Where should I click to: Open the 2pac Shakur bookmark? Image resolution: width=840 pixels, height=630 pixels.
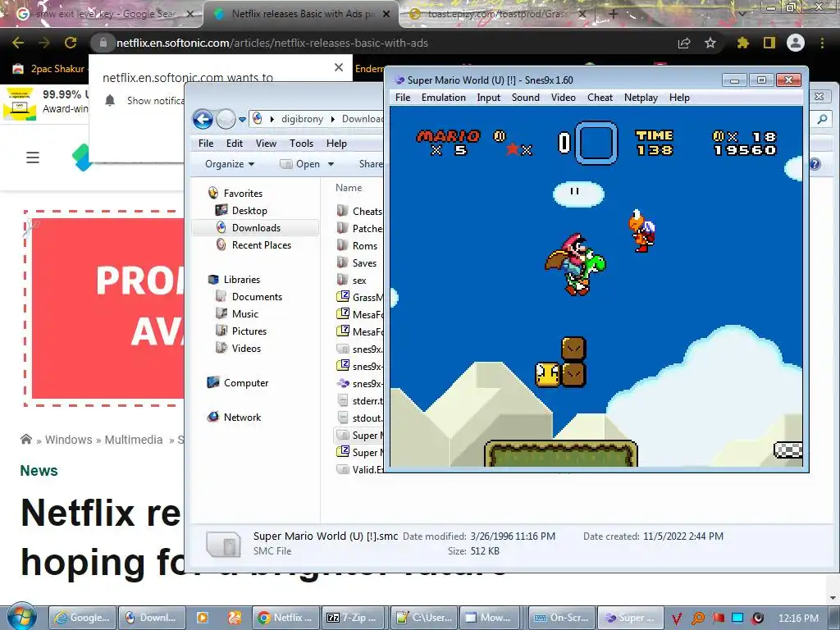pos(48,69)
